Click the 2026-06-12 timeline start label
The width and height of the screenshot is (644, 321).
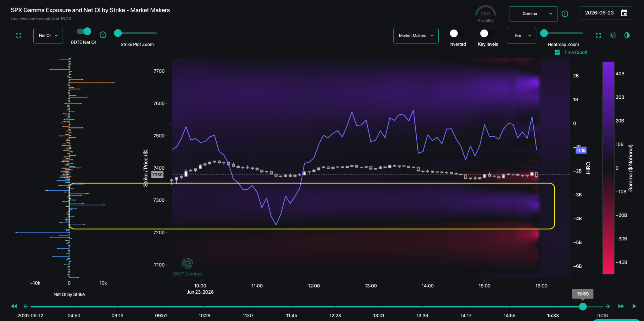pos(30,315)
